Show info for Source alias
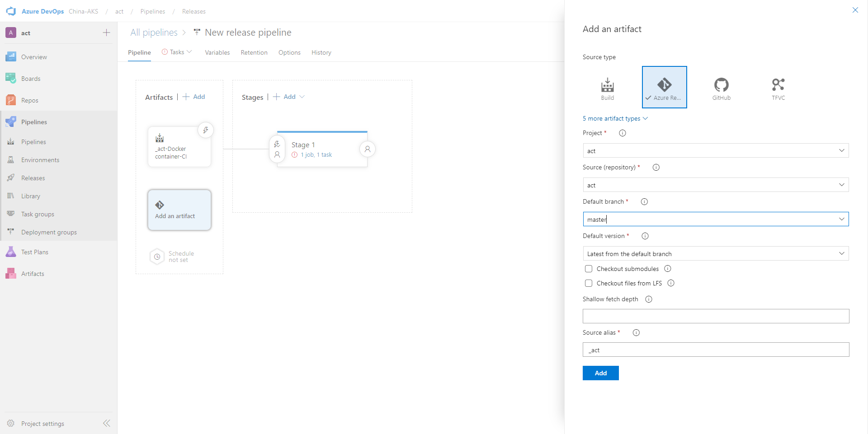Screen dimensions: 868x434 pos(636,332)
